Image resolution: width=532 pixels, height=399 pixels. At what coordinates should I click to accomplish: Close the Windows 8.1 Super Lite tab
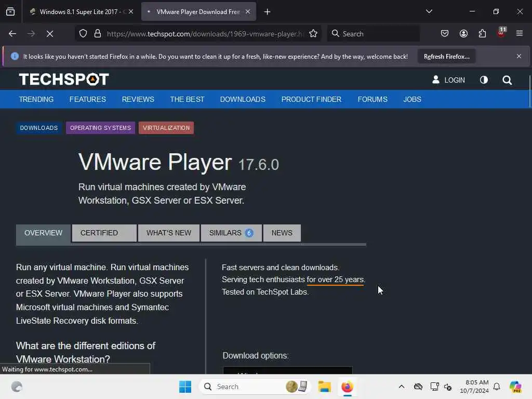pos(131,11)
